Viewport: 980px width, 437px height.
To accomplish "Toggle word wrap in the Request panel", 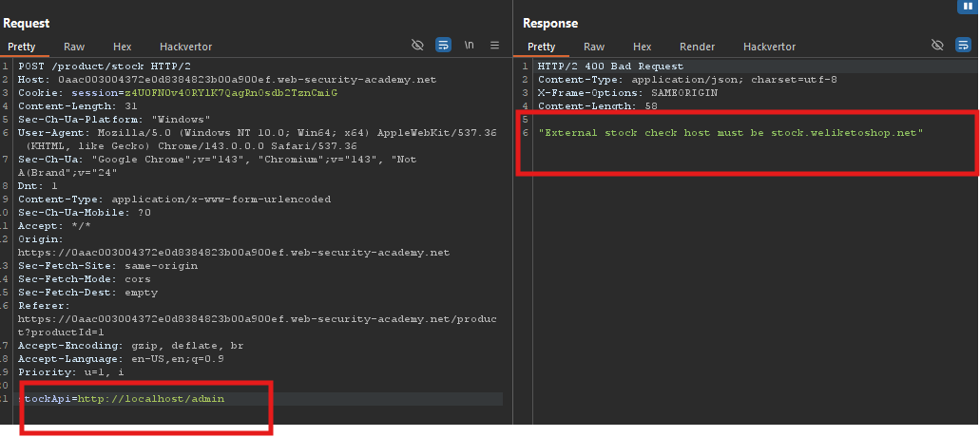I will [x=443, y=45].
